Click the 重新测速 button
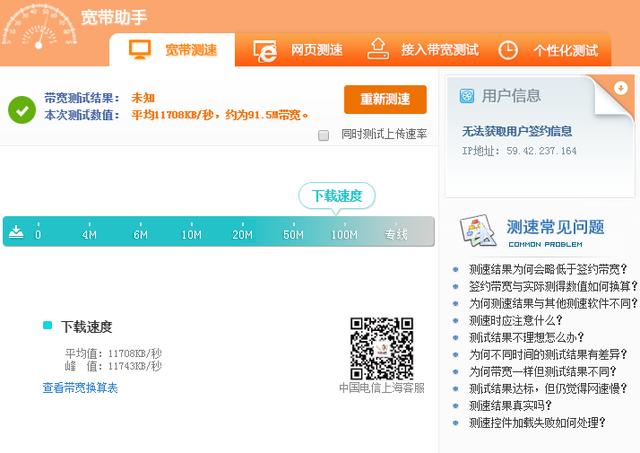This screenshot has width=640, height=453. (385, 99)
